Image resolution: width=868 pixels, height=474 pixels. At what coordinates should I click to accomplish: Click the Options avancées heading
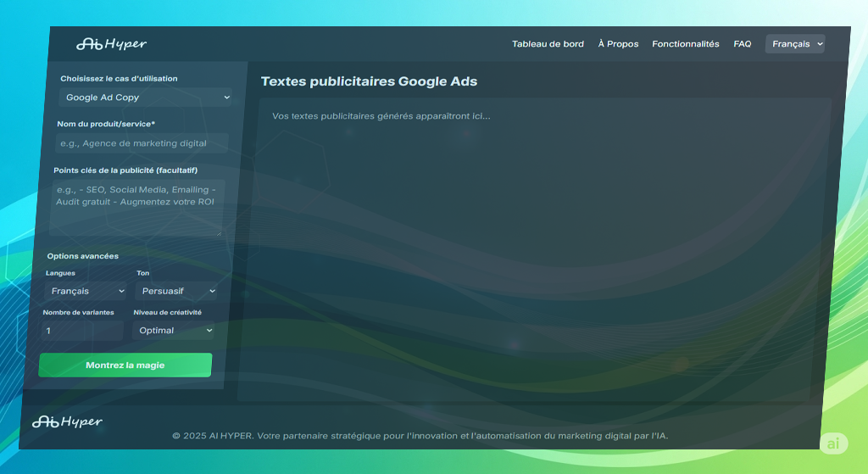coord(83,256)
